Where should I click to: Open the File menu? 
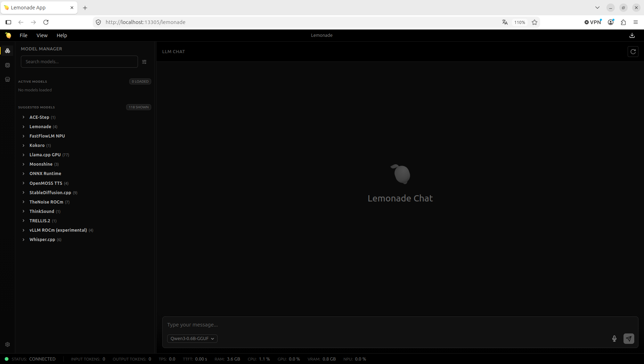pyautogui.click(x=24, y=35)
